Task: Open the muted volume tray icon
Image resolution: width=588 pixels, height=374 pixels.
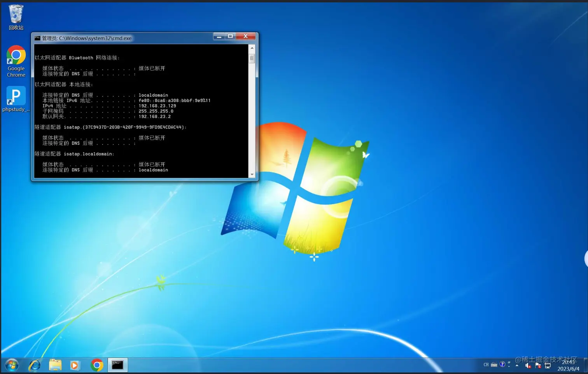Action: pos(528,365)
